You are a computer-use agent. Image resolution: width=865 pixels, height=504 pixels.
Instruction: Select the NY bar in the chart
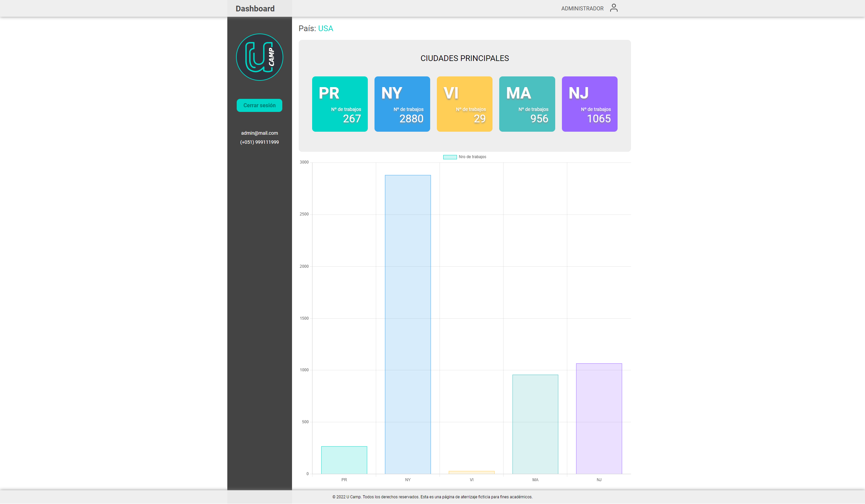pos(407,326)
